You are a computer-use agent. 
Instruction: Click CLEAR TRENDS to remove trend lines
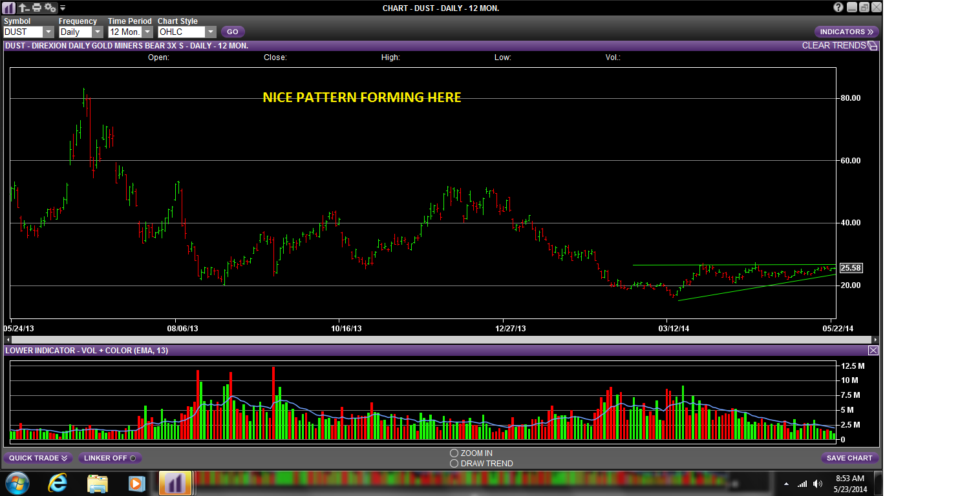pyautogui.click(x=833, y=46)
